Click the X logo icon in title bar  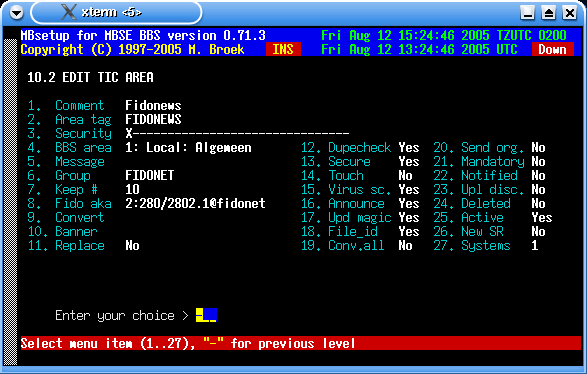pyautogui.click(x=69, y=12)
